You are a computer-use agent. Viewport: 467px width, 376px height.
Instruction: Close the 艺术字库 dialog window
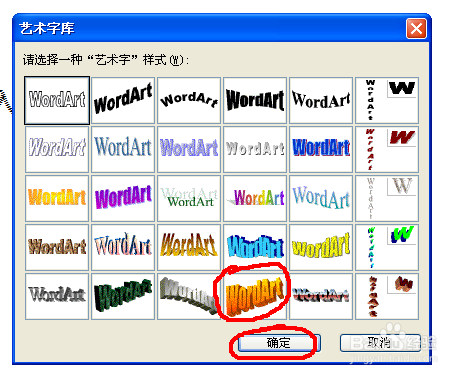[x=416, y=29]
